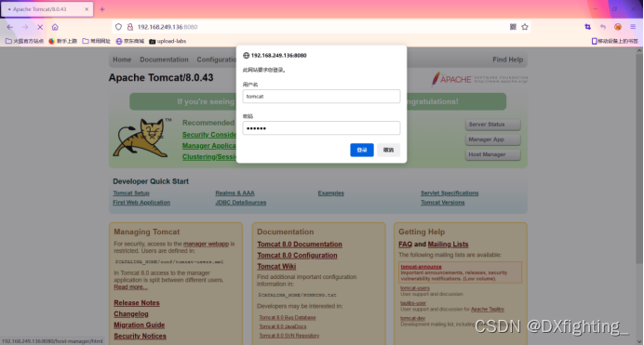Open the Migration Guide link

tap(140, 325)
